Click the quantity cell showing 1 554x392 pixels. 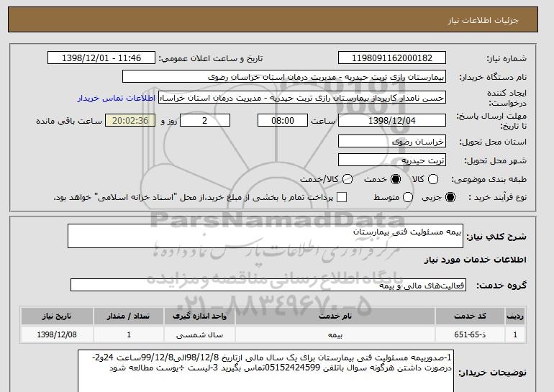(129, 334)
